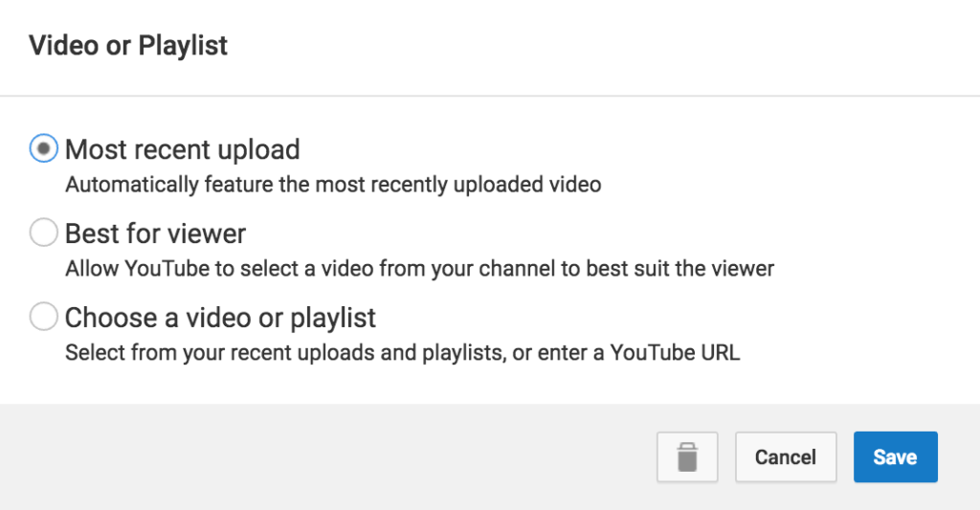Click the Automatically feature most recently uploaded description
The width and height of the screenshot is (980, 510).
333,185
